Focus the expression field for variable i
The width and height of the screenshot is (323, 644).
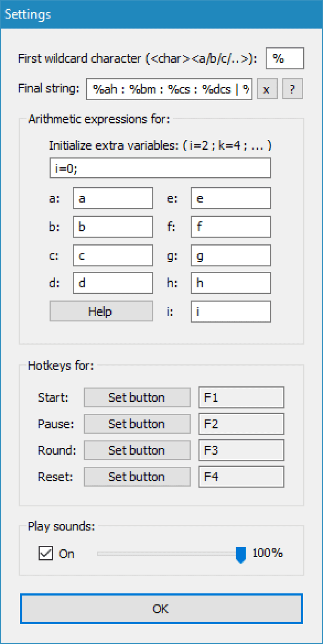point(231,311)
